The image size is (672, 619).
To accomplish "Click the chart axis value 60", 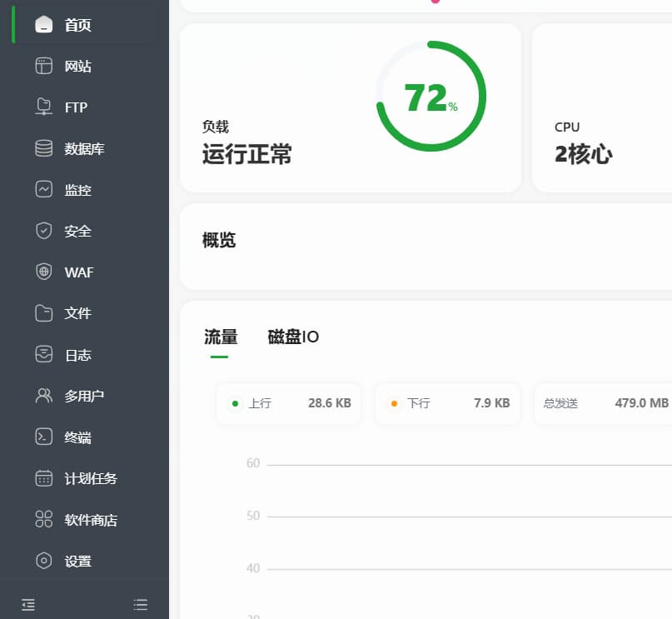I will 253,463.
